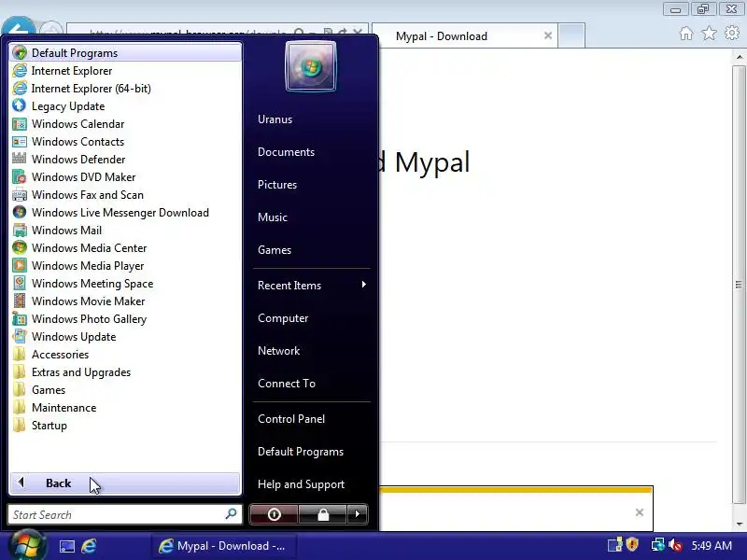Screen dimensions: 747x560
Task: Open Connect To
Action: coord(287,384)
